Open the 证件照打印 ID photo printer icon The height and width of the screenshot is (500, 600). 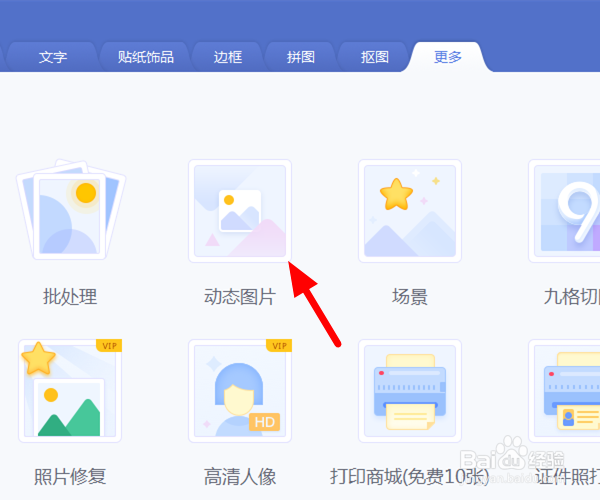coord(564,391)
